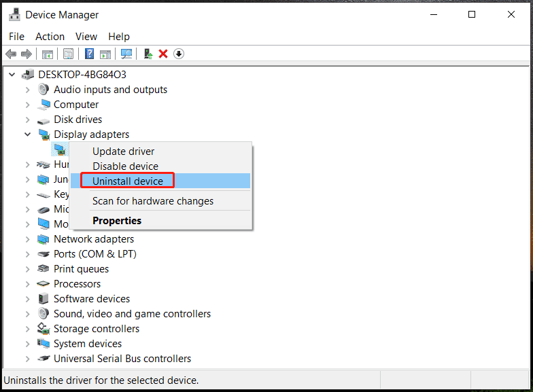Viewport: 533px width, 392px height.
Task: Select Uninstall device in context menu
Action: click(x=160, y=181)
